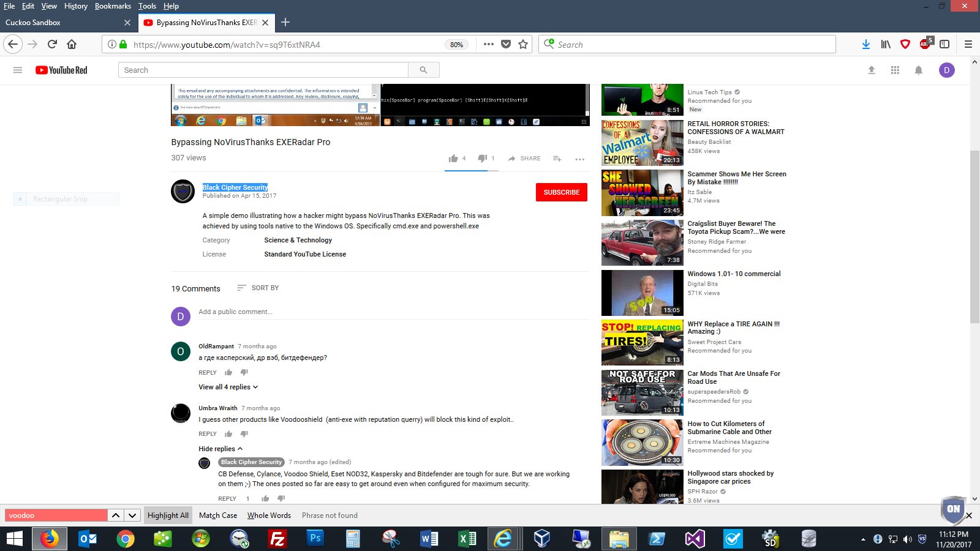Viewport: 980px width, 551px height.
Task: Share the video using the SHARE button
Action: coord(524,159)
